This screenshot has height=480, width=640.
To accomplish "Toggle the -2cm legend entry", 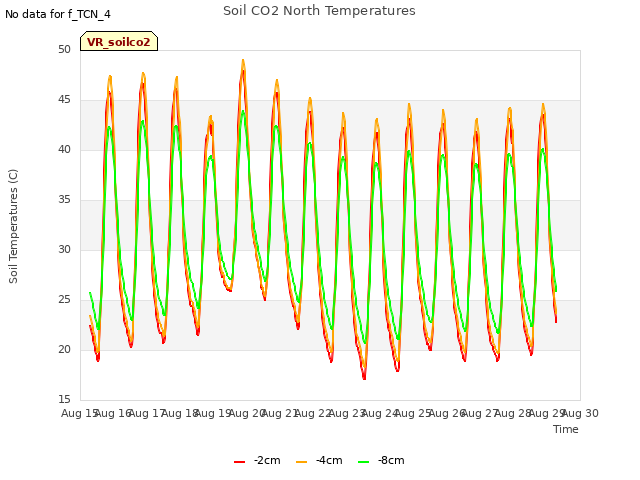I will click(257, 460).
